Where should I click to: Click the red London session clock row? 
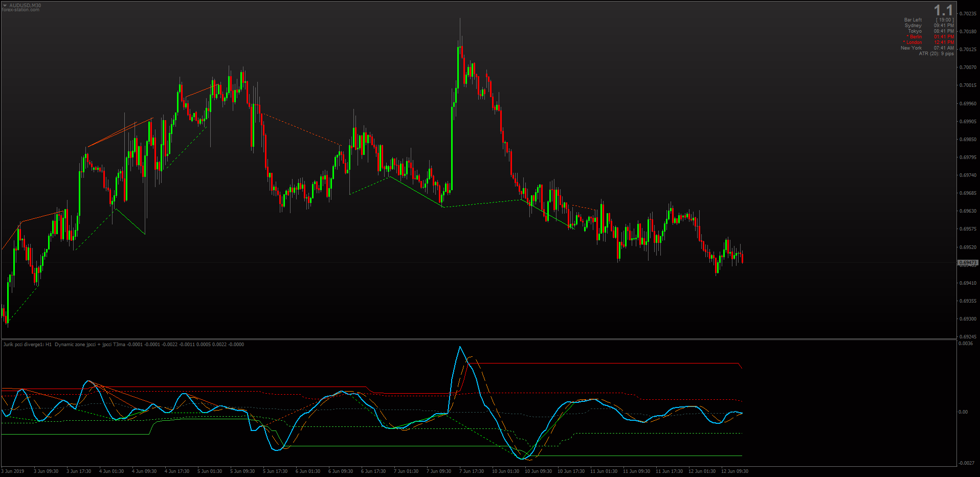pos(929,42)
